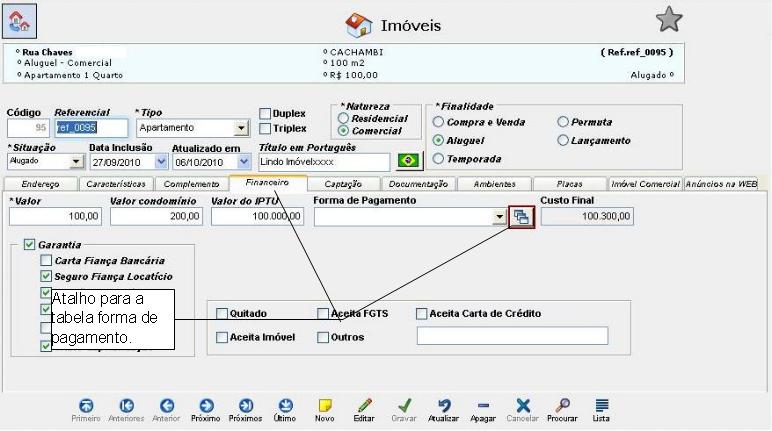Switch to the Endereço tab
The height and width of the screenshot is (431, 772).
pyautogui.click(x=40, y=184)
